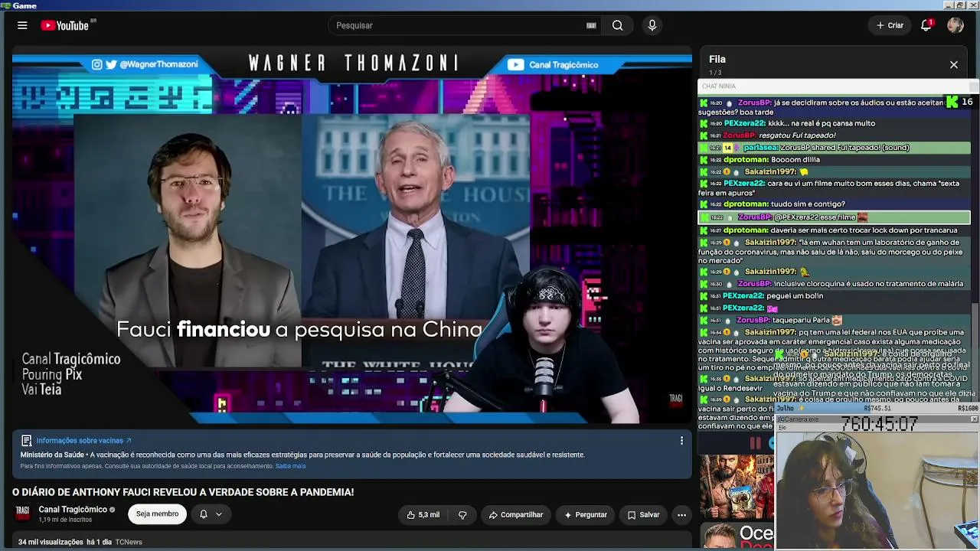This screenshot has width=980, height=551.
Task: Open the first queue video thumbnail
Action: tap(737, 485)
